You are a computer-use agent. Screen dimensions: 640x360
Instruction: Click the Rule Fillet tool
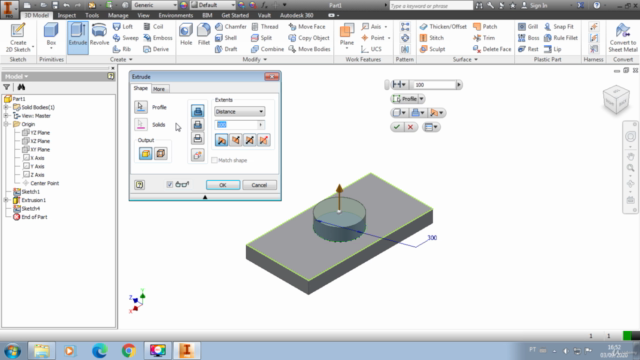[561, 38]
